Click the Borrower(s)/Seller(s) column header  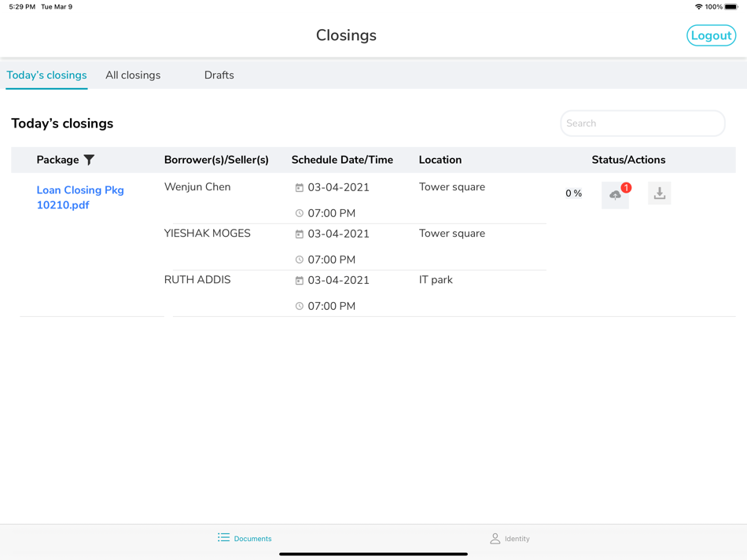pyautogui.click(x=216, y=160)
